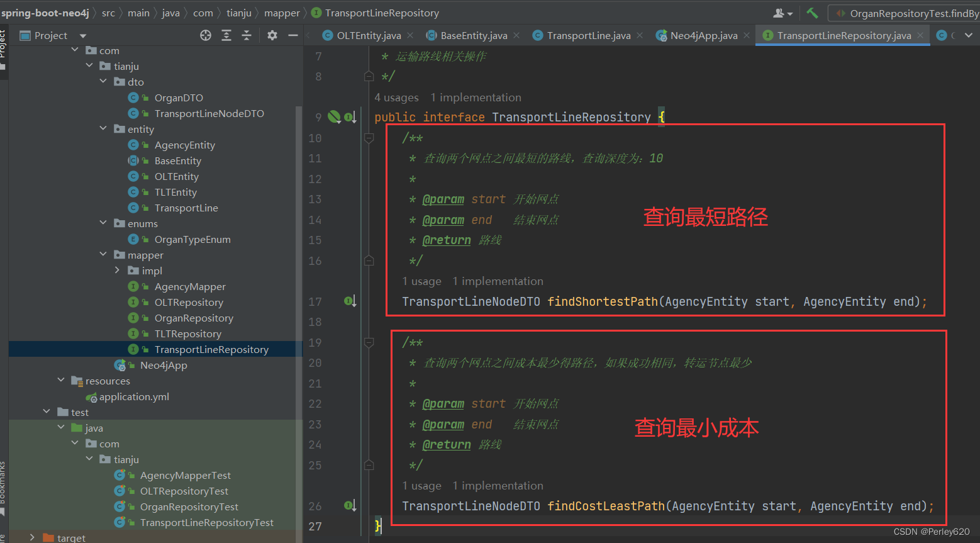
Task: Click fold end marker on line 8
Action: 369,76
